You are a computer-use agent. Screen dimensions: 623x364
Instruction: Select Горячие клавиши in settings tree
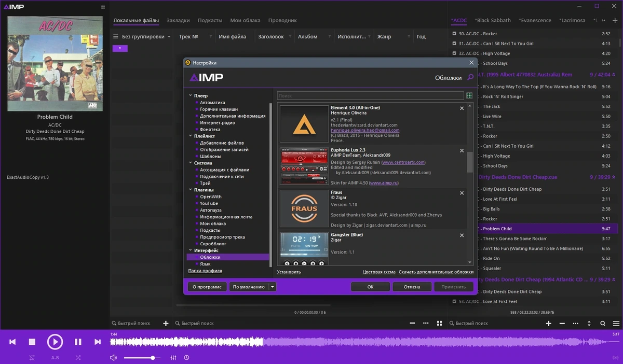(x=219, y=109)
